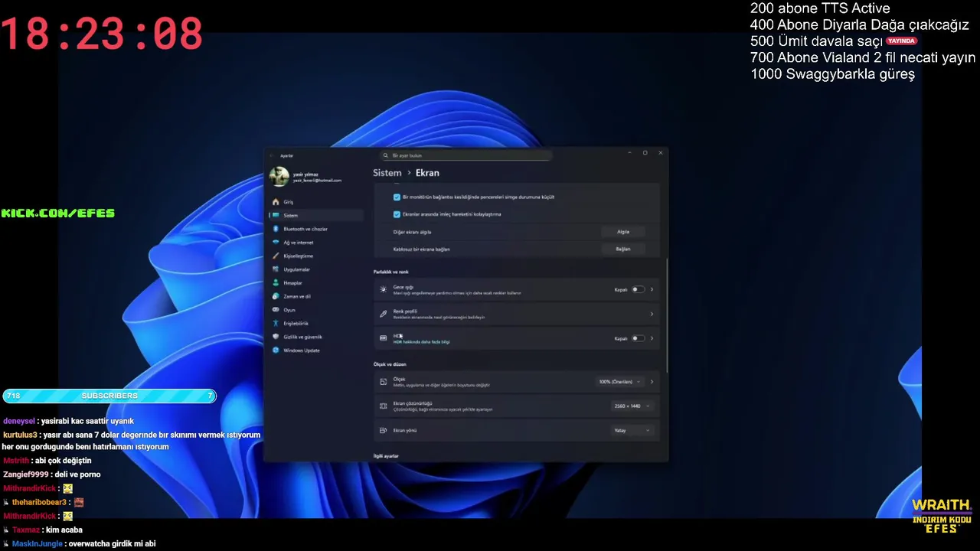This screenshot has width=980, height=551.
Task: Click the Bağlan button
Action: tap(623, 249)
